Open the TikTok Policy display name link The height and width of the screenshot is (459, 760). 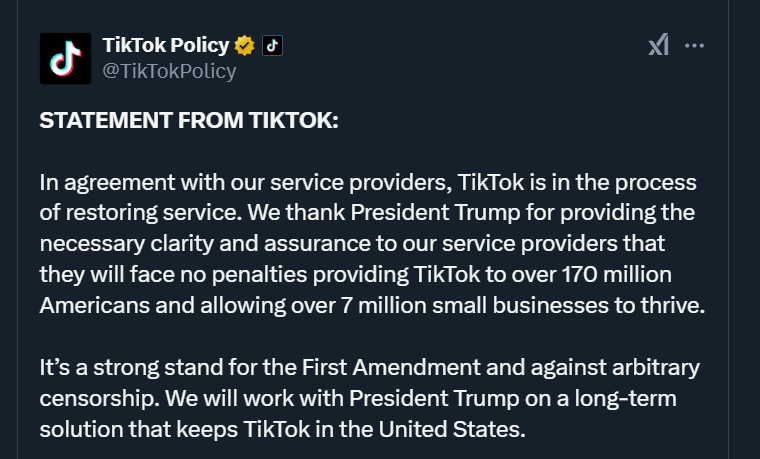(166, 45)
